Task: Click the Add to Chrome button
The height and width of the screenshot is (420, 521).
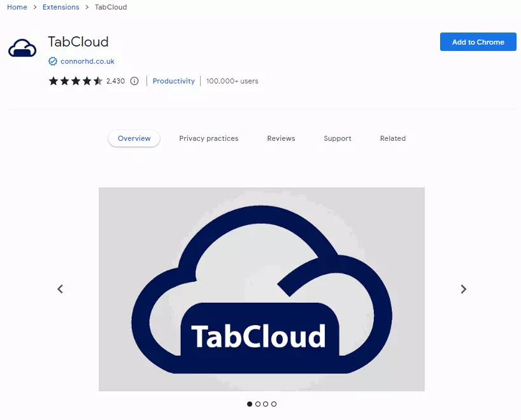Action: click(x=478, y=42)
